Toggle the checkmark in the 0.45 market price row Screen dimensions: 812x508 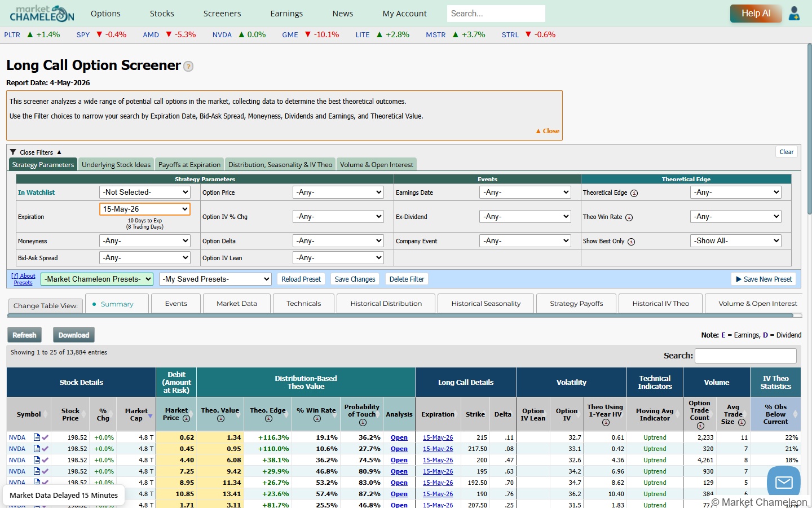click(45, 449)
